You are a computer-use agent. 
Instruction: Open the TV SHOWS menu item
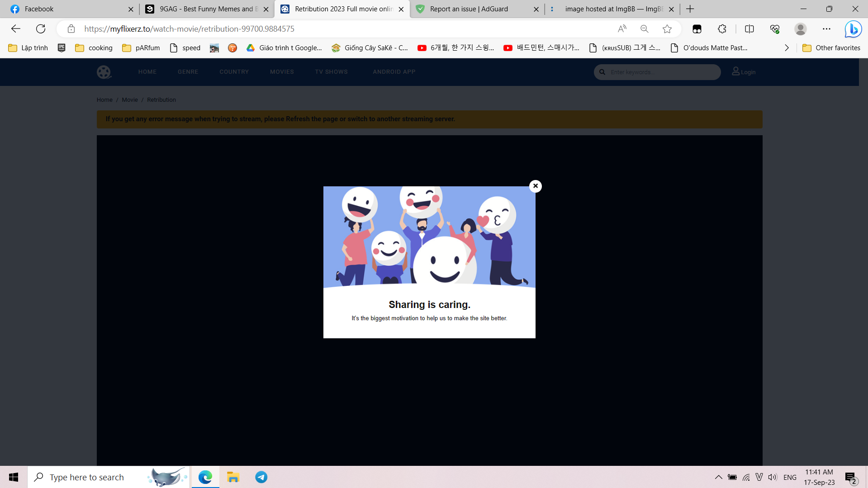[331, 71]
